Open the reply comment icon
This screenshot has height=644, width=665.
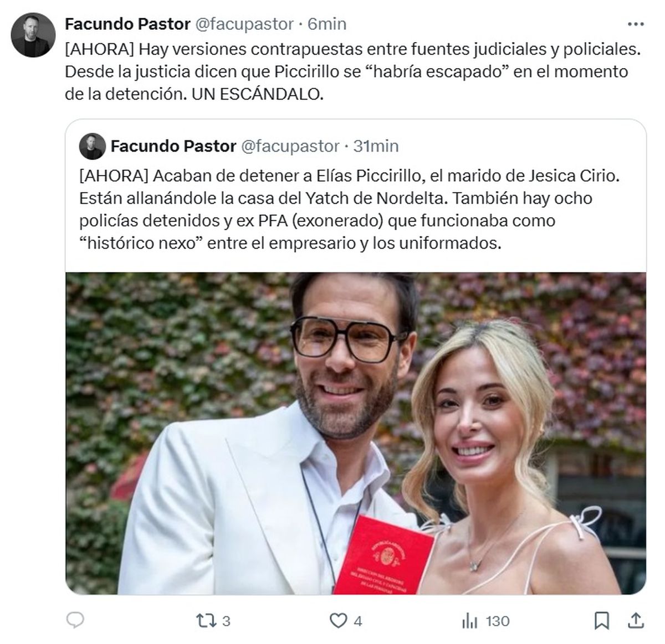pyautogui.click(x=75, y=620)
